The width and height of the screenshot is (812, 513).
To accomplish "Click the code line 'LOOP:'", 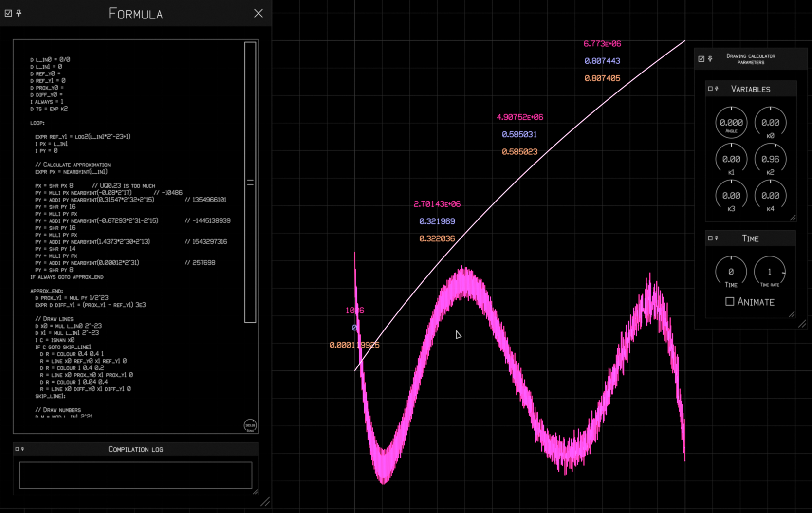I will [37, 123].
